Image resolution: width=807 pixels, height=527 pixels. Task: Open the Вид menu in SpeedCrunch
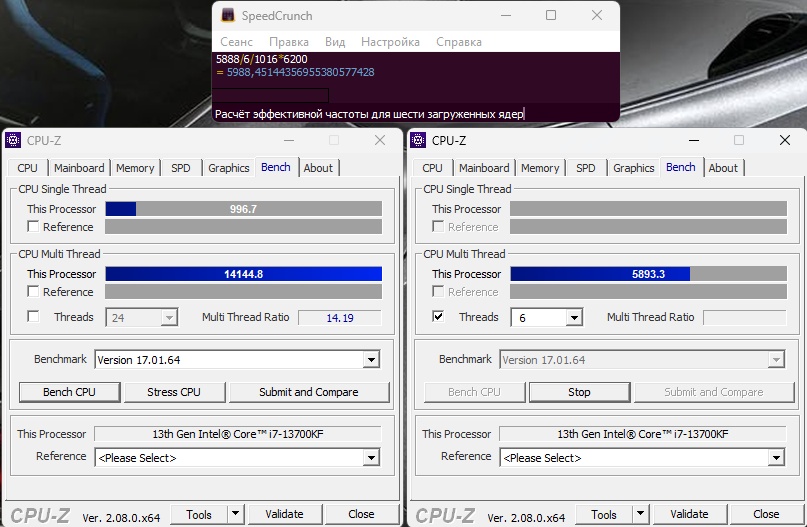(x=335, y=42)
